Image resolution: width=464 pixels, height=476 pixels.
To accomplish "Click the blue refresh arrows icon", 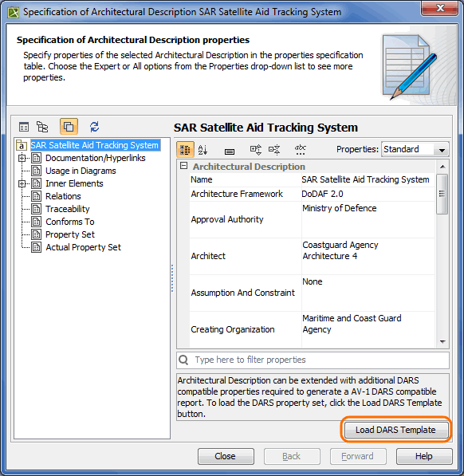I will tap(94, 127).
